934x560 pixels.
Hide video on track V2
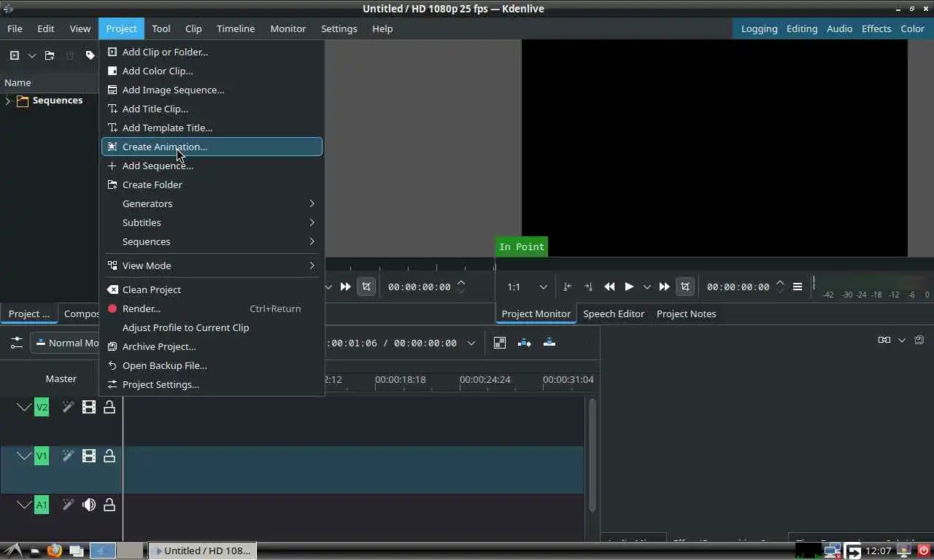click(x=89, y=407)
